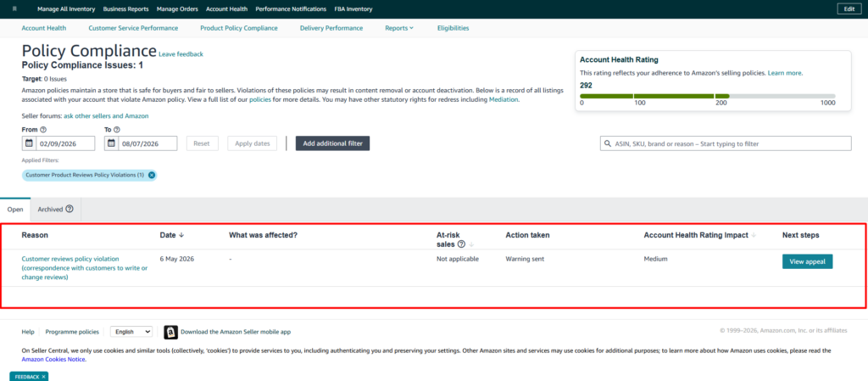Click the Amazon Seller mobile app icon
The height and width of the screenshot is (381, 868).
pyautogui.click(x=171, y=332)
